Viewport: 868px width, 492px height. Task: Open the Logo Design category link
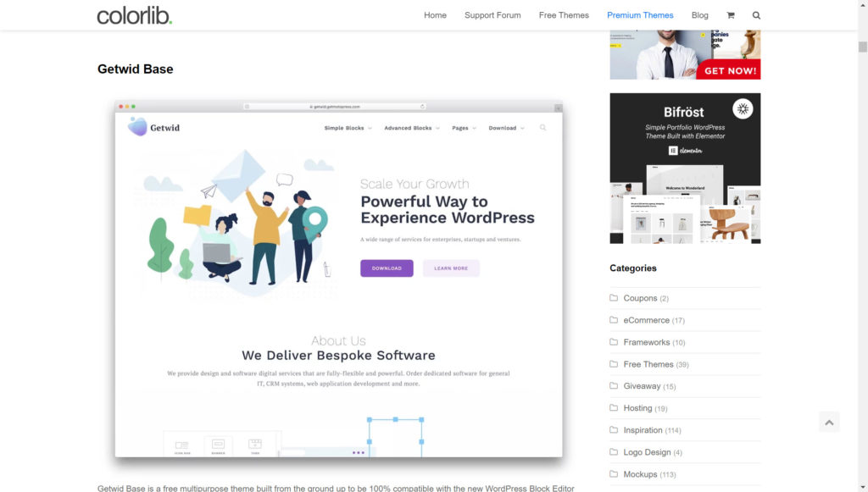647,452
